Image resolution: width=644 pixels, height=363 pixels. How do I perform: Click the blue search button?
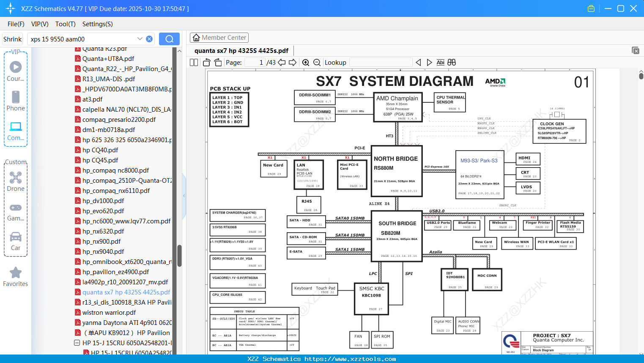pos(169,39)
